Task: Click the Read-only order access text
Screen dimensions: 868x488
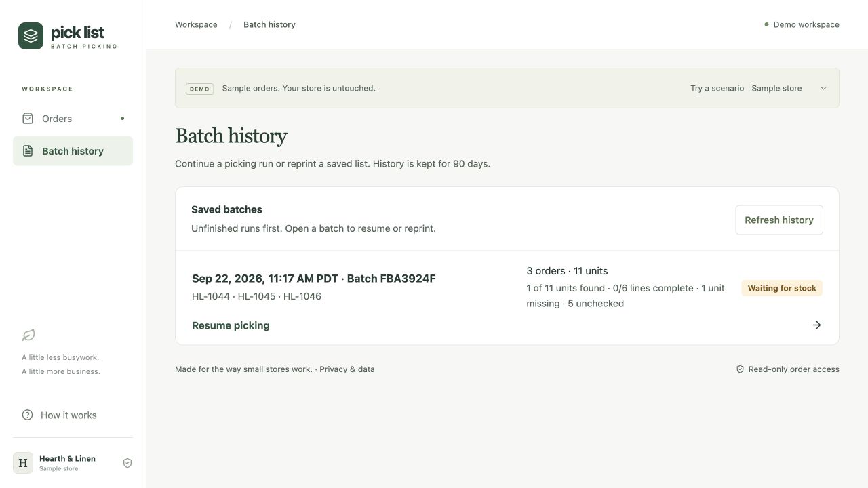Action: click(794, 369)
